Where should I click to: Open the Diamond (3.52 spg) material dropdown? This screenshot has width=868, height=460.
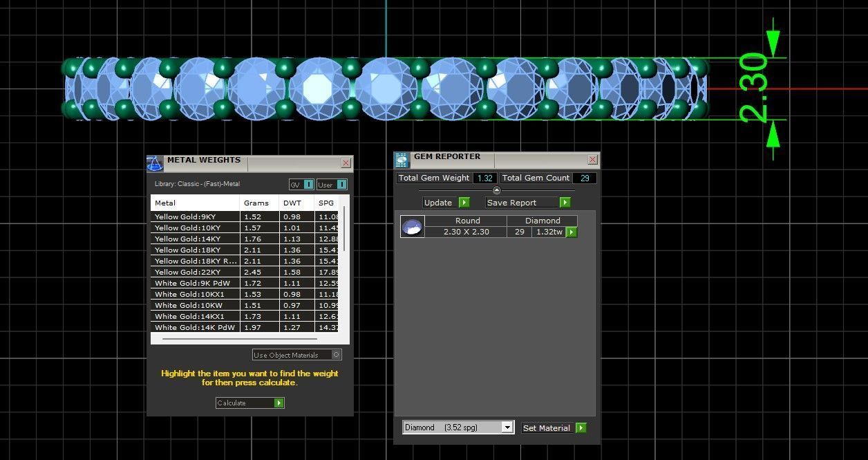pyautogui.click(x=459, y=427)
